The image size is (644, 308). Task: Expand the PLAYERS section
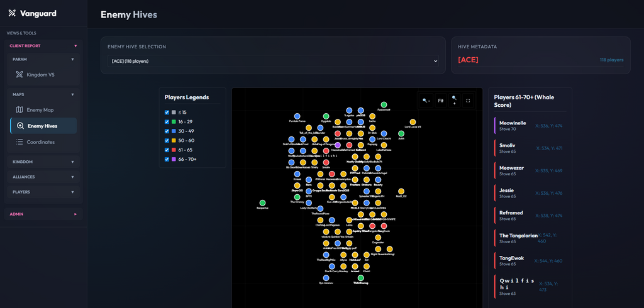[x=43, y=192]
